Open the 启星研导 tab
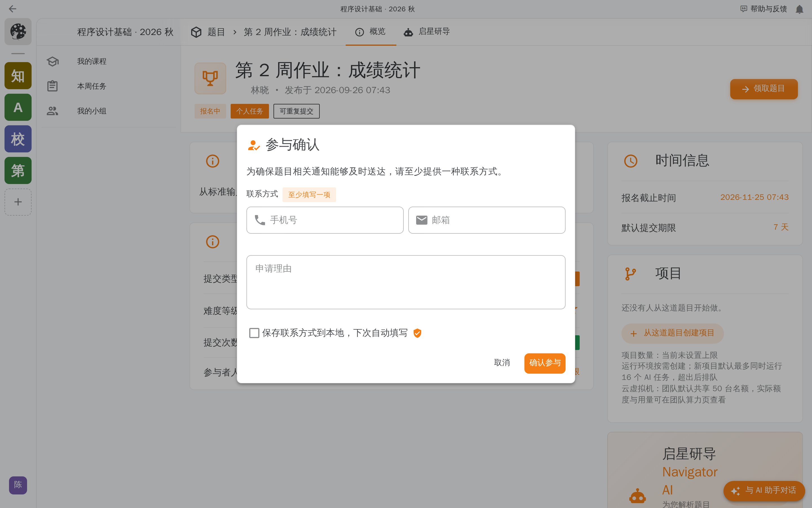The height and width of the screenshot is (508, 812). pyautogui.click(x=427, y=32)
